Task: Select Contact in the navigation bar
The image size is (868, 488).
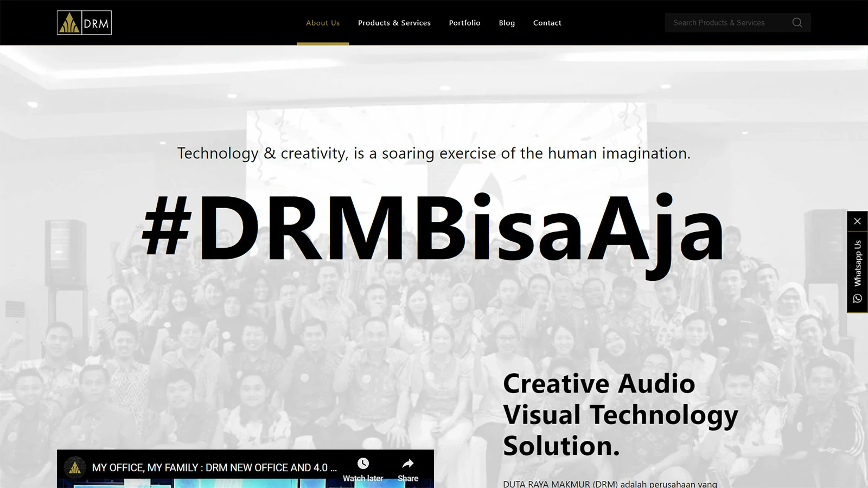Action: point(547,23)
